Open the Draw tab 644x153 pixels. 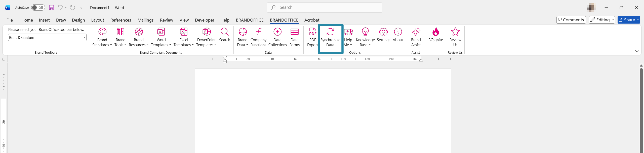61,20
